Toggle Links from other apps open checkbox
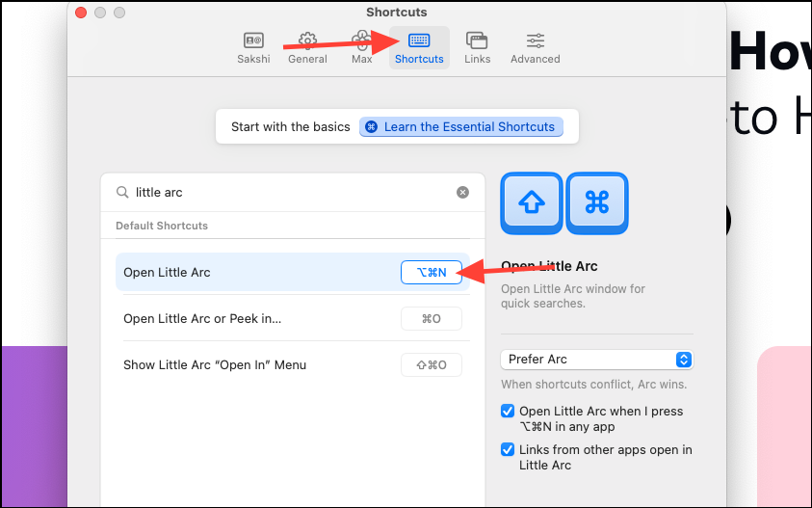Image resolution: width=812 pixels, height=508 pixels. pos(508,449)
